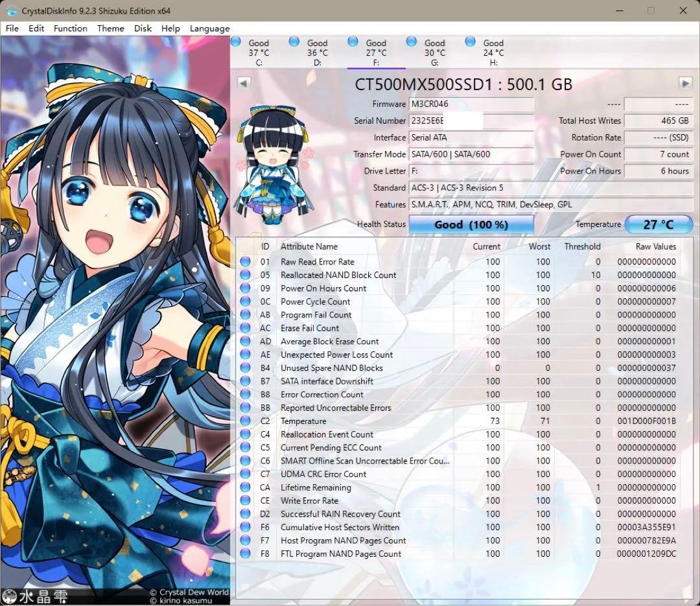Click the Features field listing S.M.A.R.T., APM
700x606 pixels.
click(x=551, y=205)
